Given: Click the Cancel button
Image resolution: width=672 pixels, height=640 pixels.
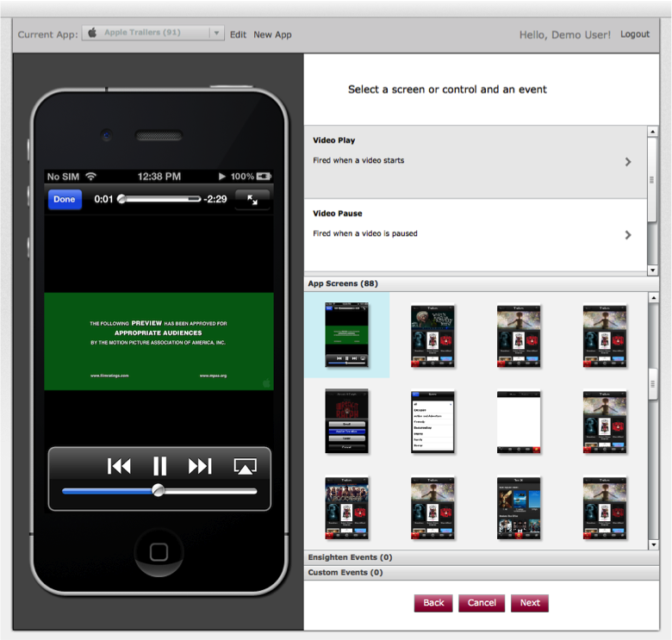Looking at the screenshot, I should point(482,603).
